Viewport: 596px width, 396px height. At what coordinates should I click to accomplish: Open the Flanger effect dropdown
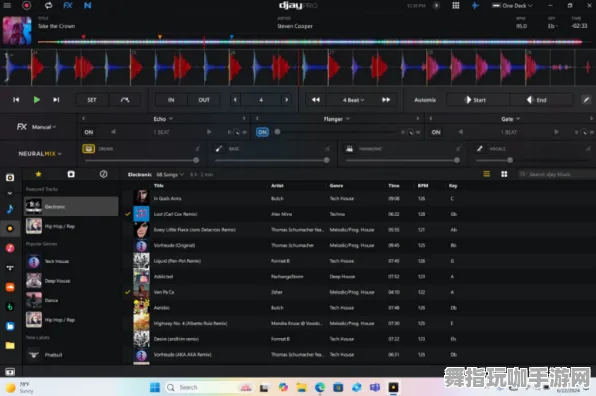336,119
